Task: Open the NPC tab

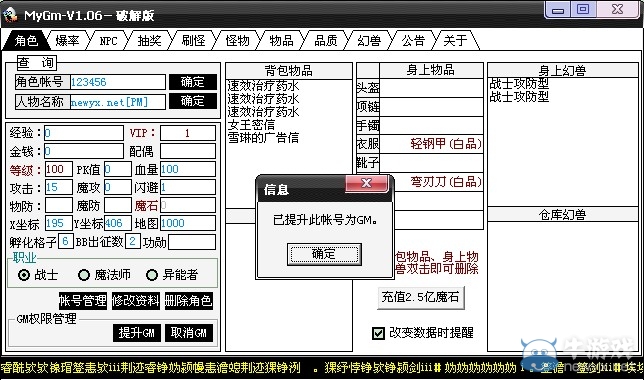Action: [x=108, y=40]
